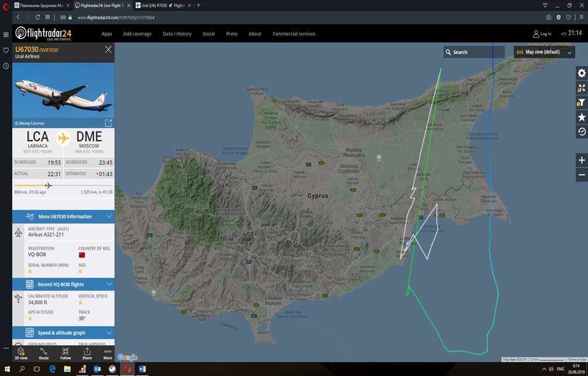The image size is (588, 376).
Task: Click LCA Larnaca departure airport
Action: [x=37, y=142]
